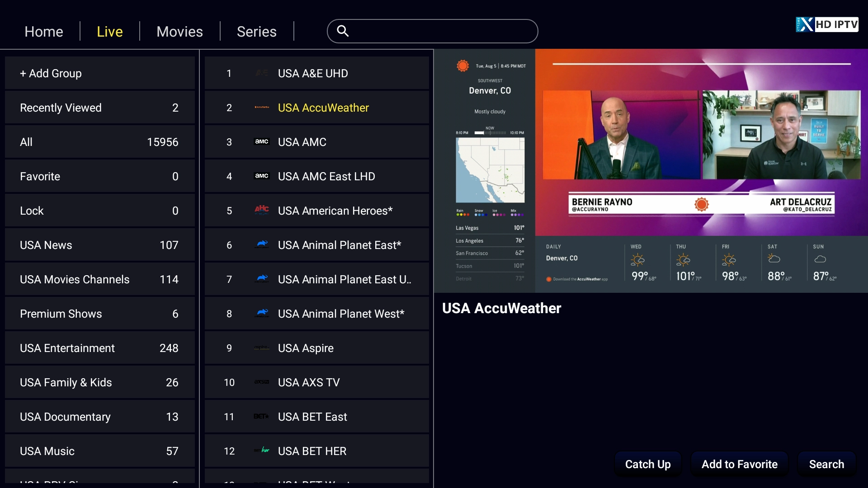Click the AXS TV channel logo
868x488 pixels.
[262, 382]
